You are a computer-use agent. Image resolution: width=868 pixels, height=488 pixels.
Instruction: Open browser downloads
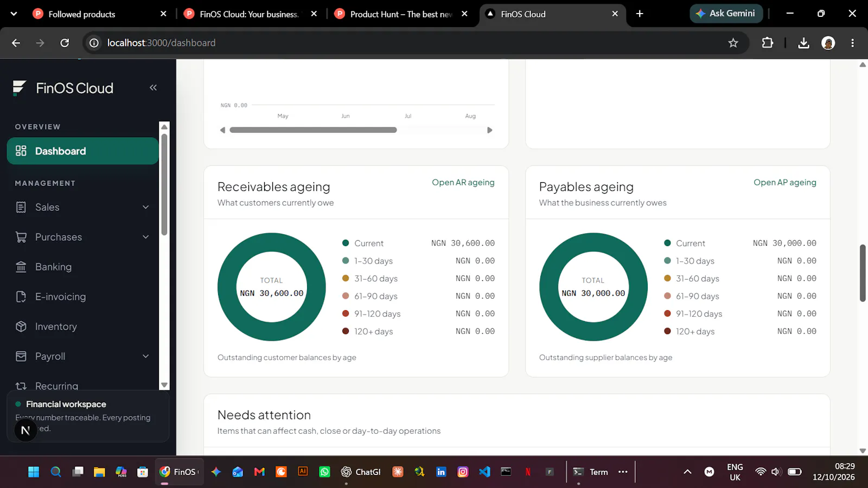click(804, 43)
